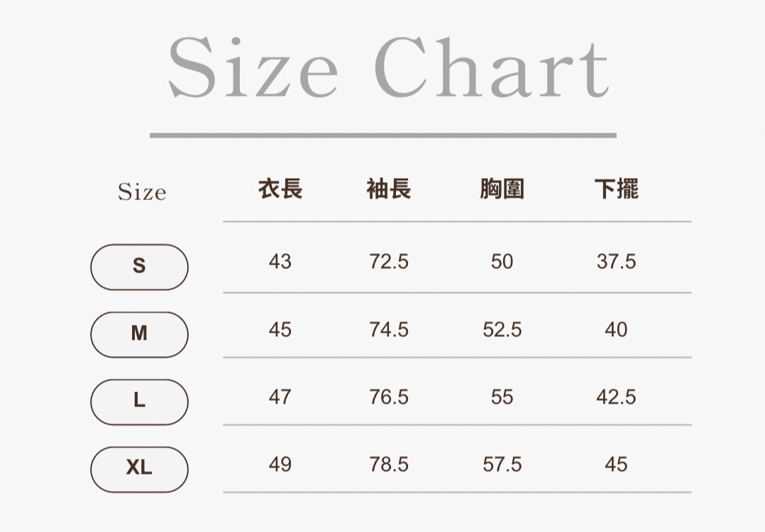This screenshot has height=532, width=765.
Task: Select the 43 garment length for S
Action: [x=280, y=262]
